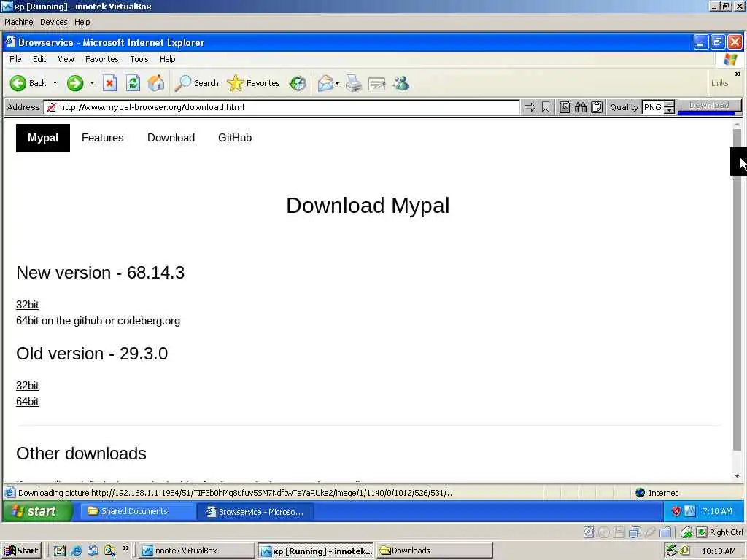
Task: Expand the quick launch chevron
Action: (125, 548)
